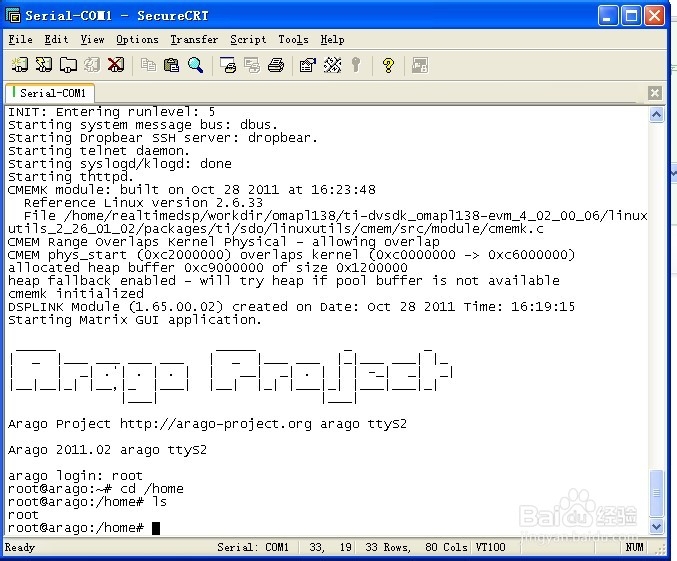
Task: Open the Options menu
Action: 137,40
